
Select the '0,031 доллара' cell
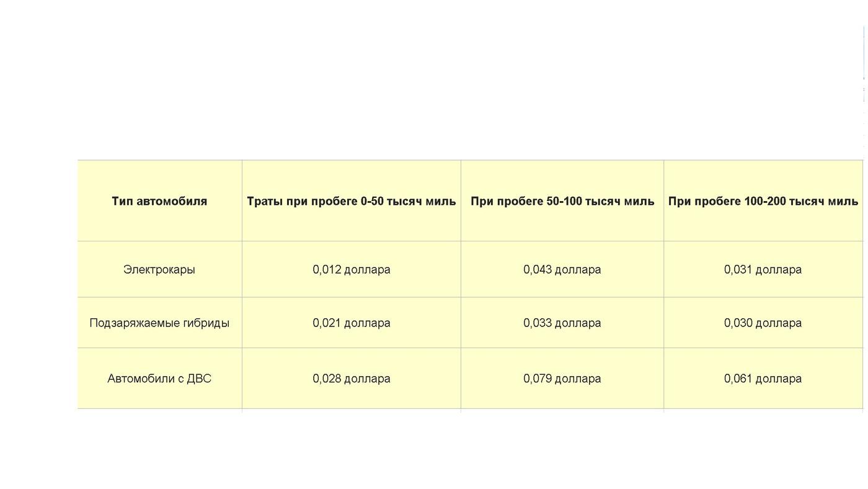[x=763, y=269]
